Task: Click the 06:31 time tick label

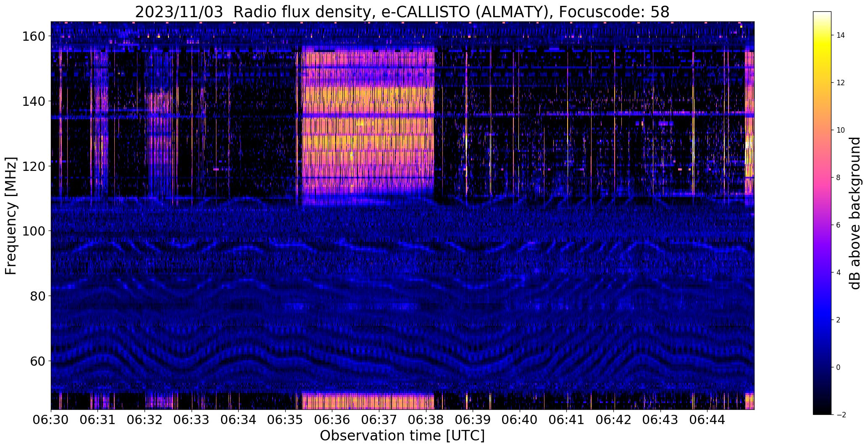Action: point(98,419)
